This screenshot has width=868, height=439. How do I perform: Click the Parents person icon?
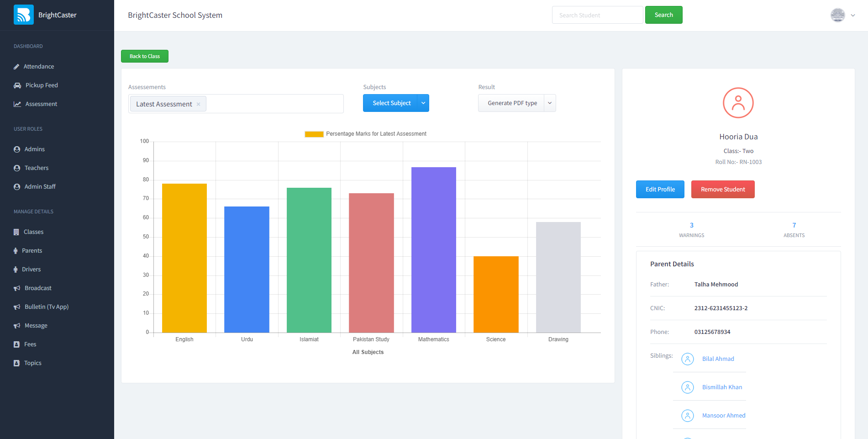[x=16, y=251]
